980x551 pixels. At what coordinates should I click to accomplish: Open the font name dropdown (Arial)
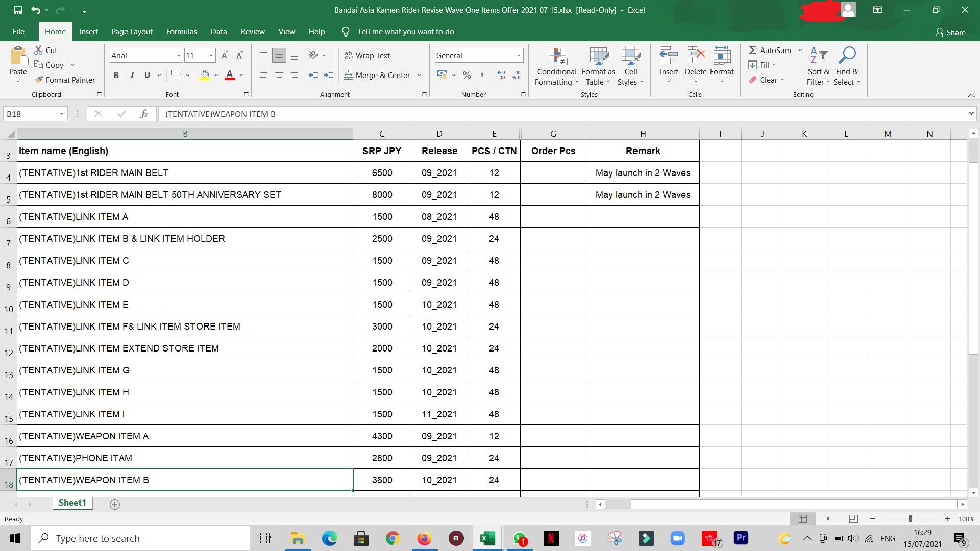click(178, 55)
